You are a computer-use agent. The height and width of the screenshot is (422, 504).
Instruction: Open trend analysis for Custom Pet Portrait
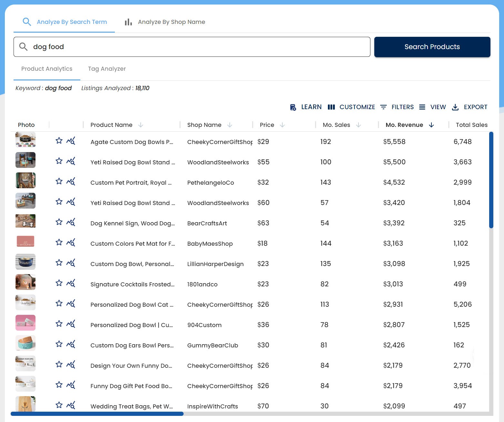pos(71,181)
